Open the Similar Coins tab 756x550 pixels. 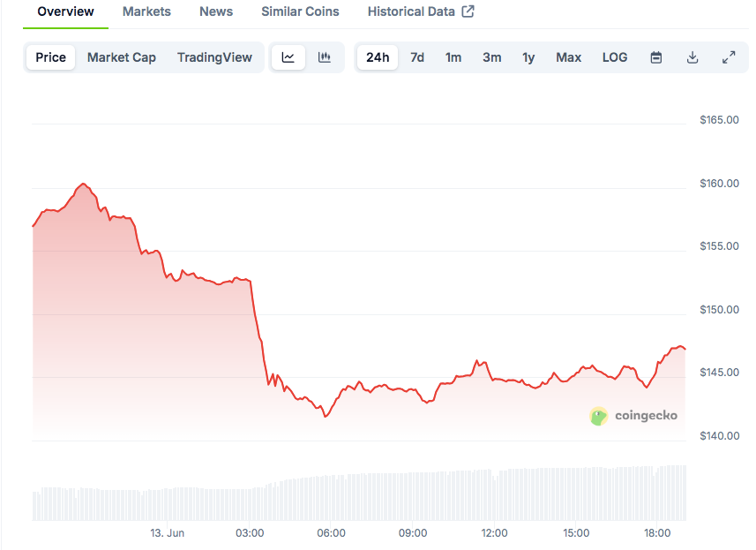300,11
